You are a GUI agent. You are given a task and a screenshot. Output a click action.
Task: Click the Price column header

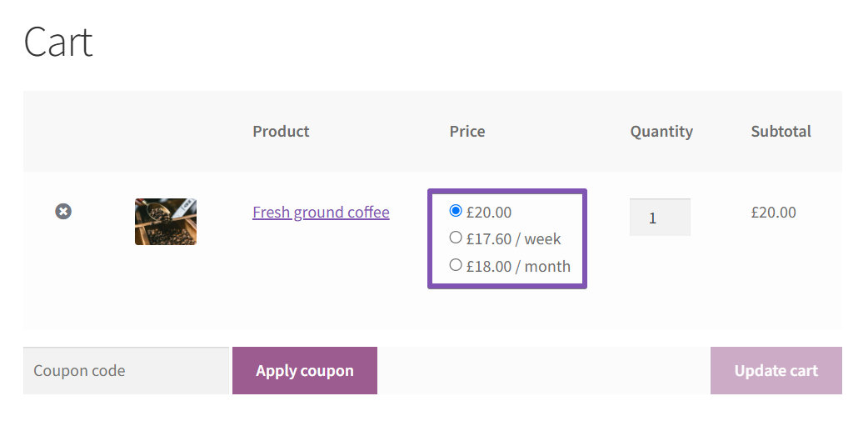pos(467,132)
